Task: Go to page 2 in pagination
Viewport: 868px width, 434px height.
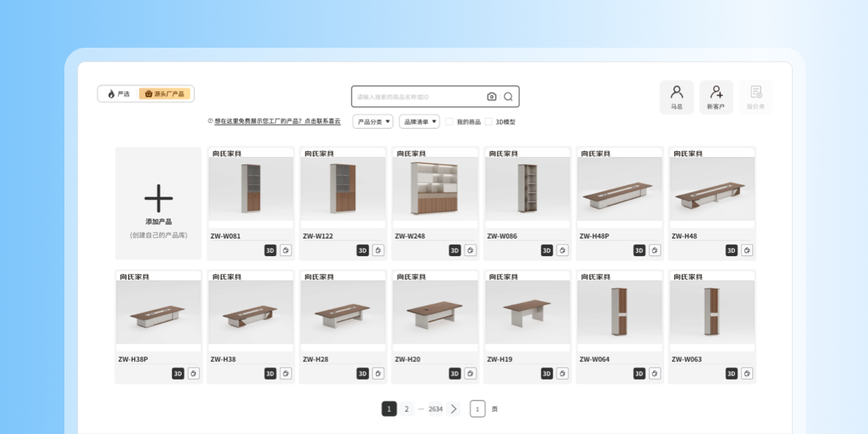Action: point(407,409)
